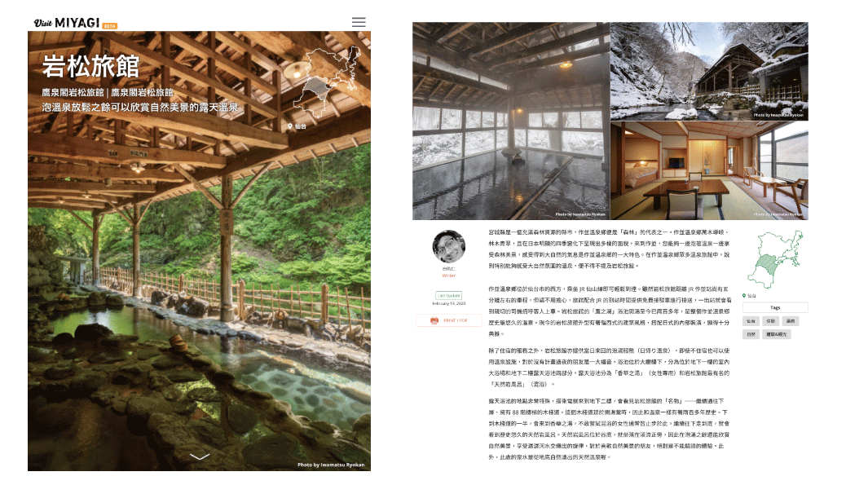
Task: Click the PRINT / PDF button
Action: pyautogui.click(x=449, y=320)
